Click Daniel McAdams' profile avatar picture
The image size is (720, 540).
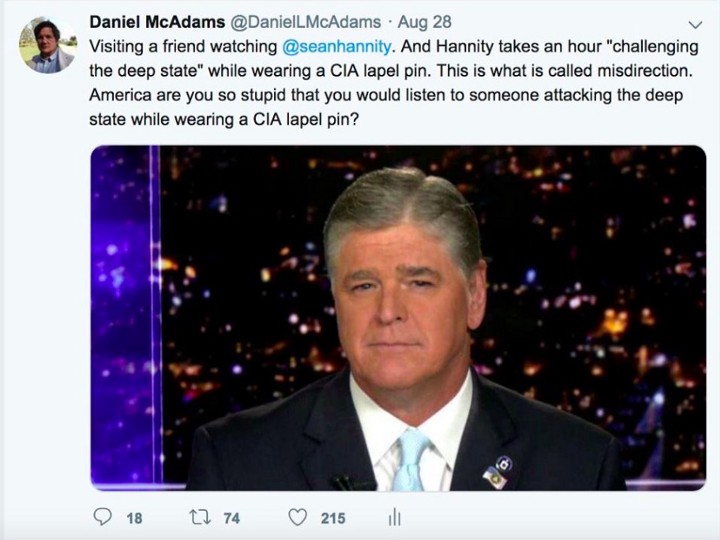[x=47, y=45]
